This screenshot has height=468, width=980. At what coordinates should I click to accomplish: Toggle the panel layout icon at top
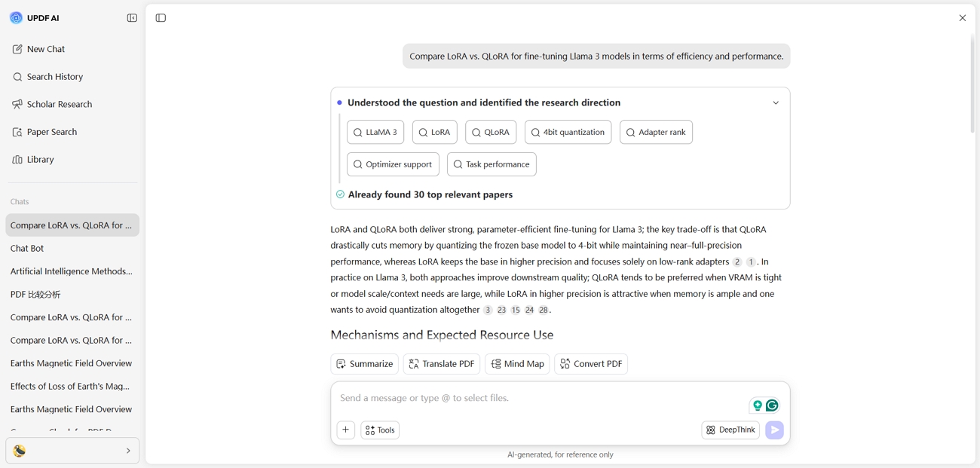pos(161,18)
